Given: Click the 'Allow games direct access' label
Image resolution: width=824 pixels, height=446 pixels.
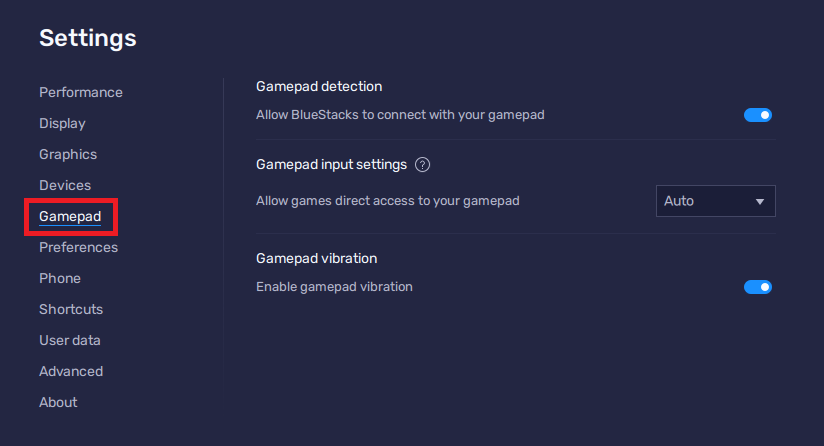Looking at the screenshot, I should (x=388, y=201).
